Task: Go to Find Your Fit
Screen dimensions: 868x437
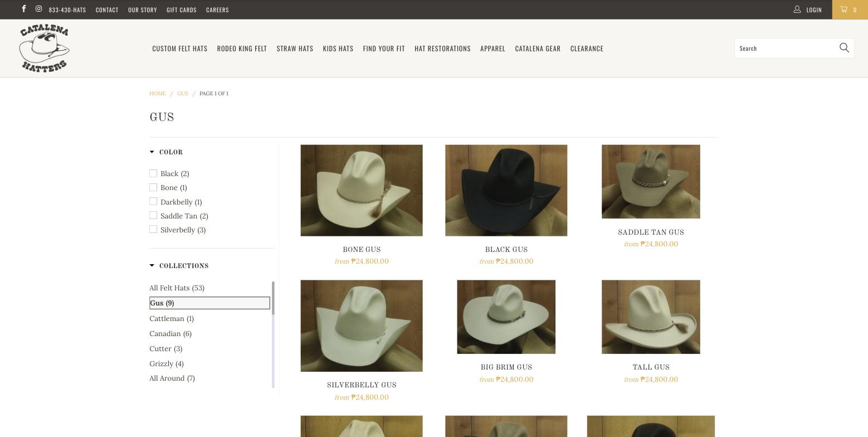Action: coord(384,48)
